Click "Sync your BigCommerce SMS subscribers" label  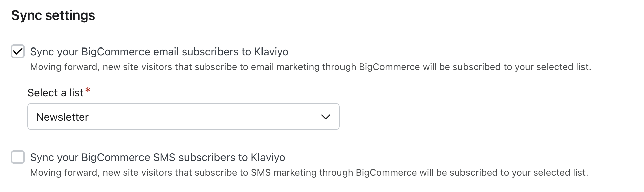click(134, 157)
